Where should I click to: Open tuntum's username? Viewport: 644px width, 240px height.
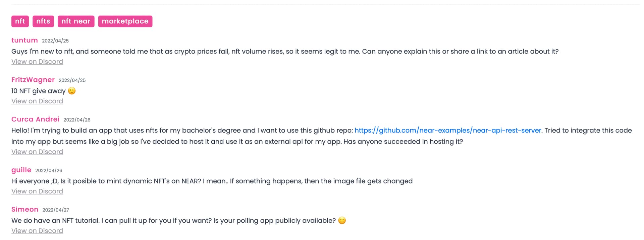(x=24, y=41)
